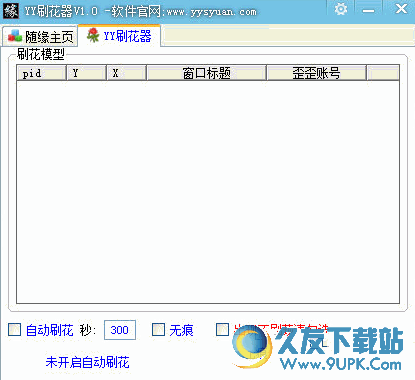The height and width of the screenshot is (380, 415).
Task: Click the 窗口标题 column header
Action: 207,73
